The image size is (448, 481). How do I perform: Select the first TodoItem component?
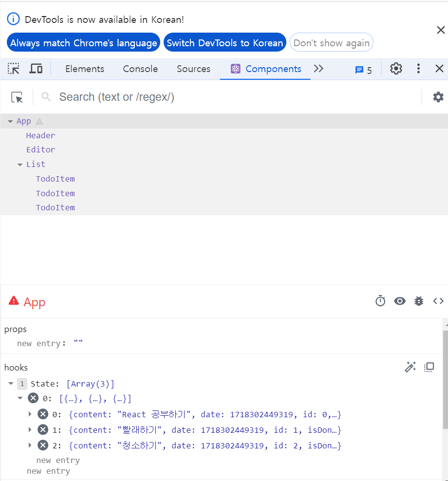click(55, 179)
